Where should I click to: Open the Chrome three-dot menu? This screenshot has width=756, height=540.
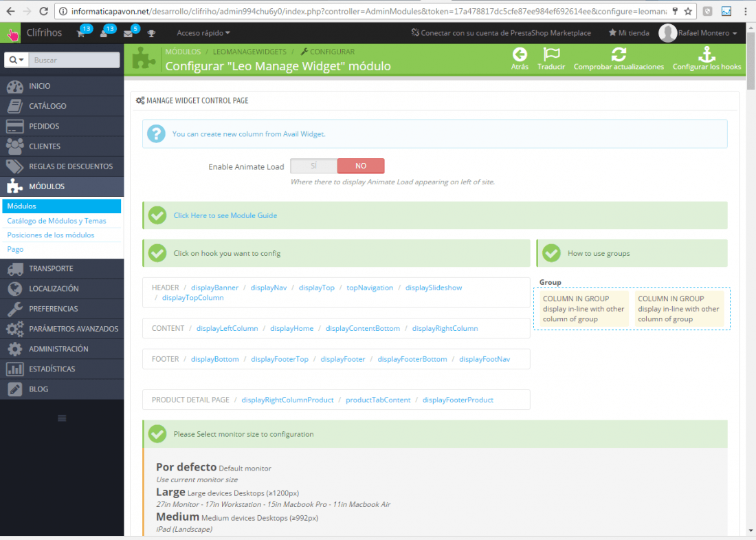pyautogui.click(x=746, y=11)
